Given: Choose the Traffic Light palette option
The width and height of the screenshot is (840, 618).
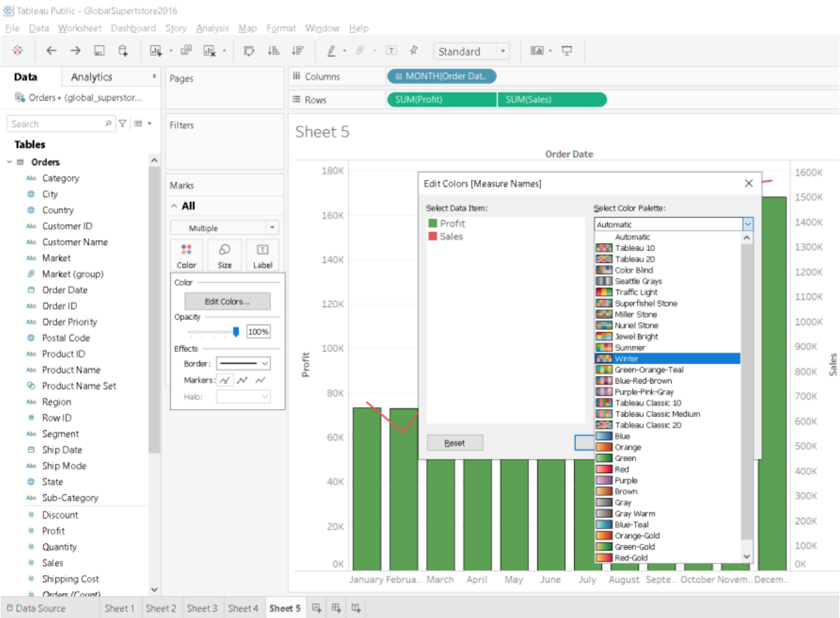Looking at the screenshot, I should point(668,292).
